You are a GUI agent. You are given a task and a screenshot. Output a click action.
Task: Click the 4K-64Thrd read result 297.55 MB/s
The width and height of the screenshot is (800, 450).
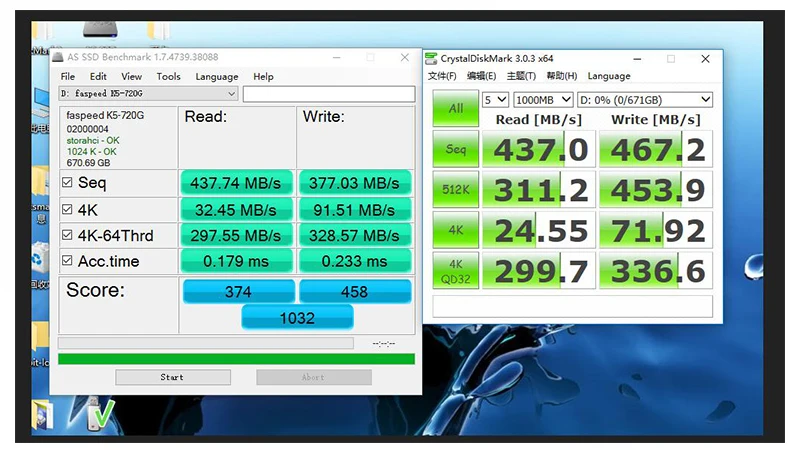tap(236, 235)
